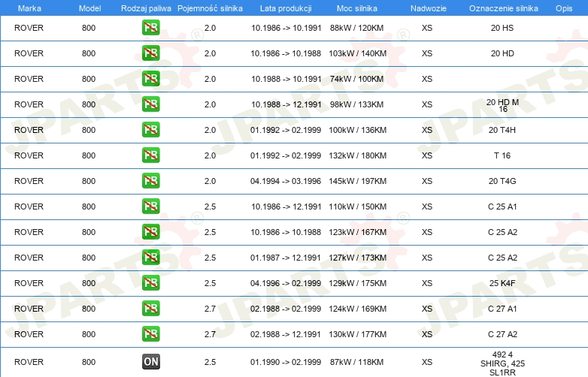Viewport: 588px width, 377px height.
Task: Click power value 74kW / 100KM
Action: pyautogui.click(x=356, y=79)
